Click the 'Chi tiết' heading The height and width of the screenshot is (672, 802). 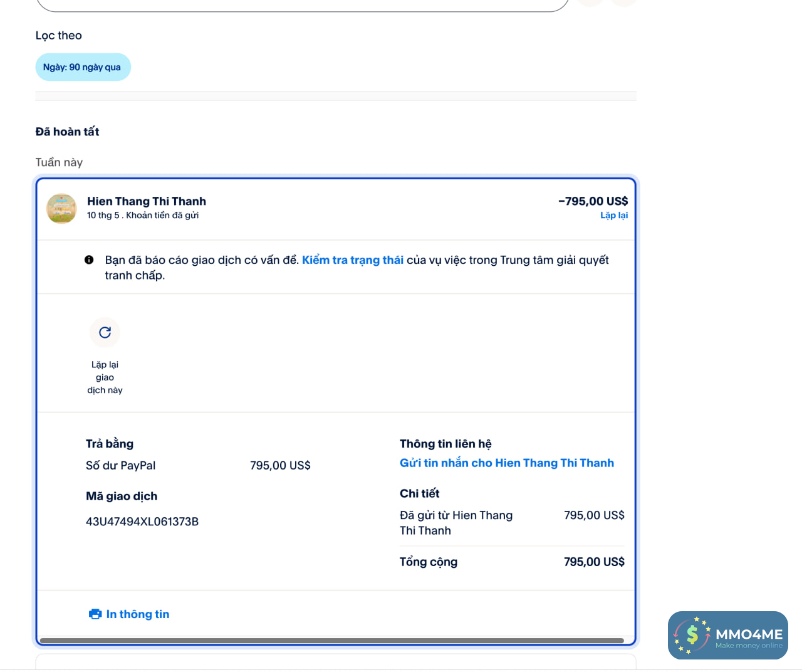[420, 493]
